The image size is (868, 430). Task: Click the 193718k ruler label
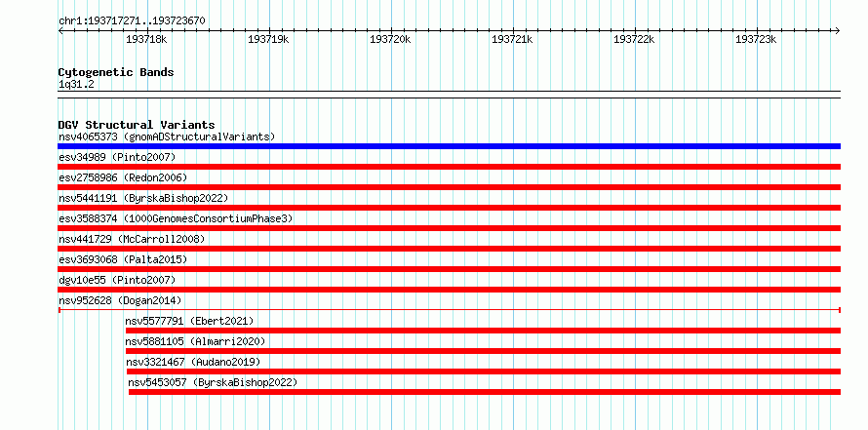pyautogui.click(x=146, y=39)
